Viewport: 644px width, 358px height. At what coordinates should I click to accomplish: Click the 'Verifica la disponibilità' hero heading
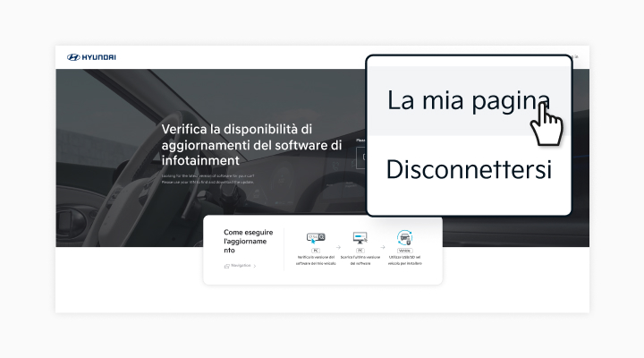[251, 144]
